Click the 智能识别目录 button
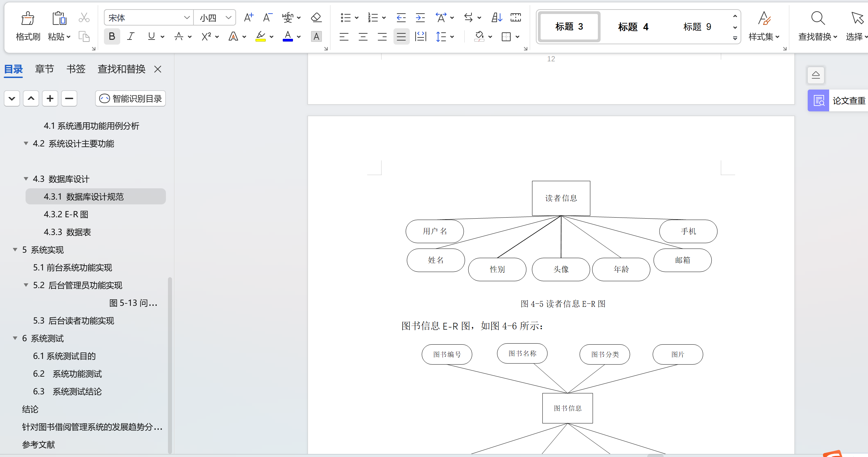Viewport: 868px width, 457px height. coord(130,98)
